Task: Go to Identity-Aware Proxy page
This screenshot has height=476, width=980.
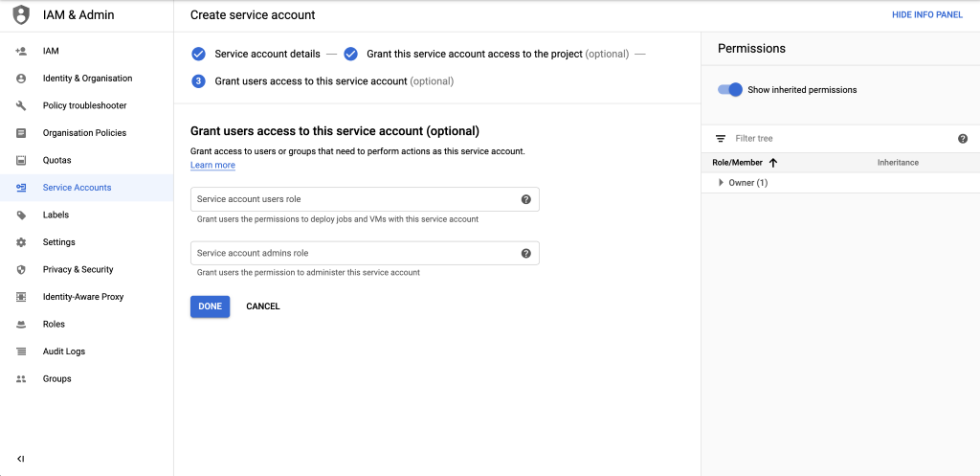Action: [x=82, y=297]
